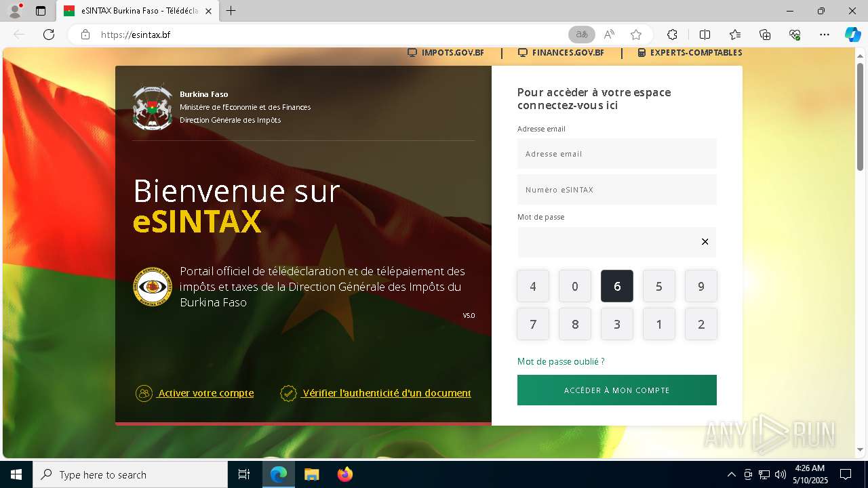This screenshot has height=488, width=868.
Task: Focus the Numéro eSINTAX field
Action: tap(617, 190)
